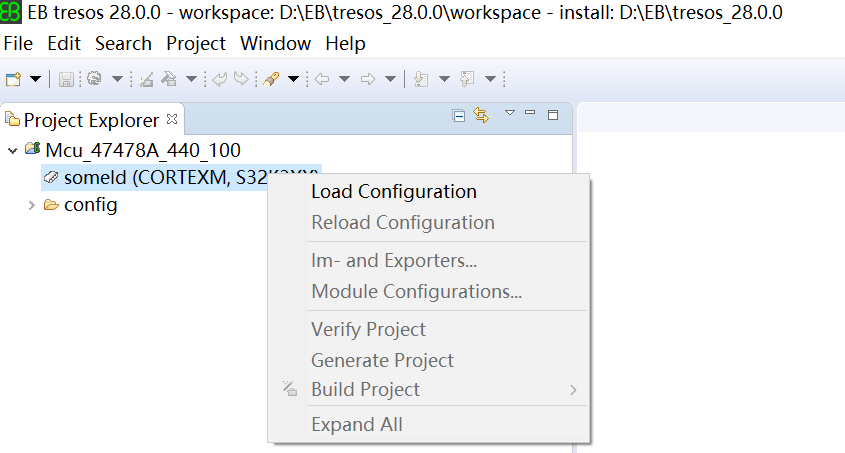Viewport: 845px width, 453px height.
Task: Open the Project menu
Action: 196,44
